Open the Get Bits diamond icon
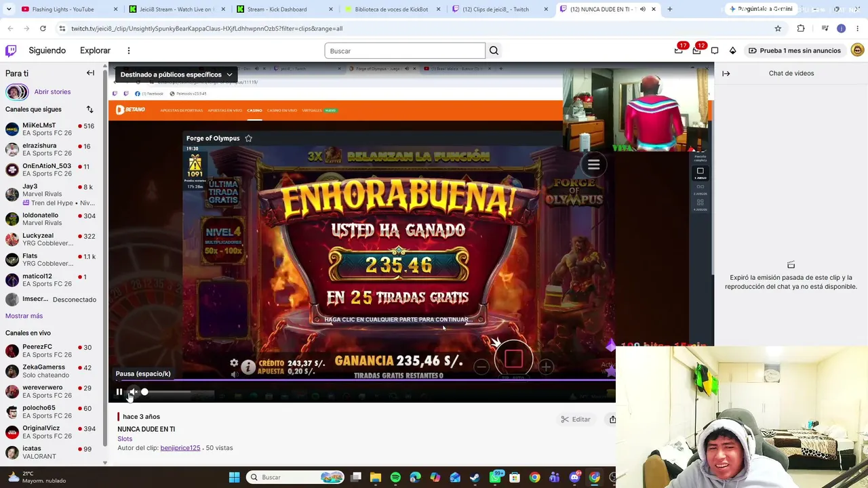The width and height of the screenshot is (868, 488). [732, 51]
